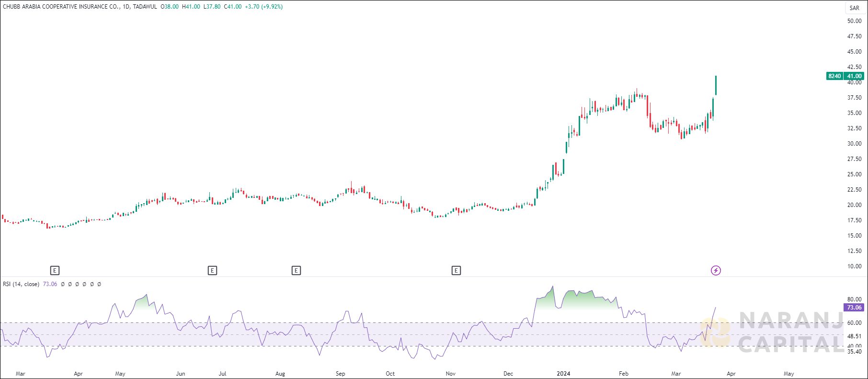Select the 1D interval label
The width and height of the screenshot is (868, 379).
click(126, 7)
